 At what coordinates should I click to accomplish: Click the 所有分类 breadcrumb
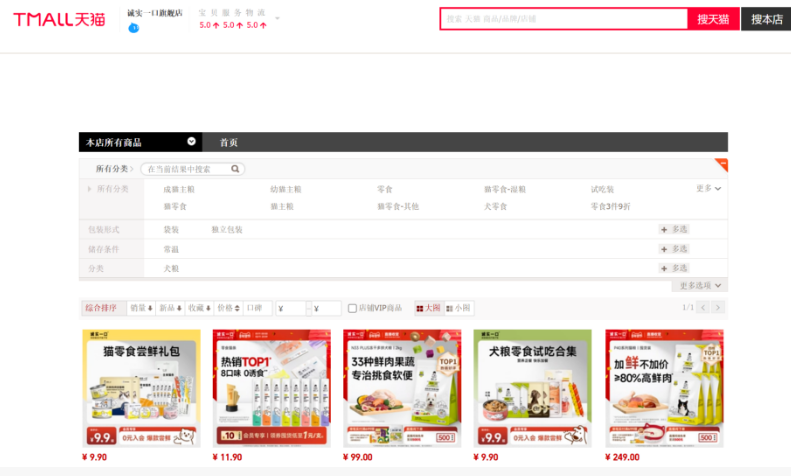click(x=114, y=169)
